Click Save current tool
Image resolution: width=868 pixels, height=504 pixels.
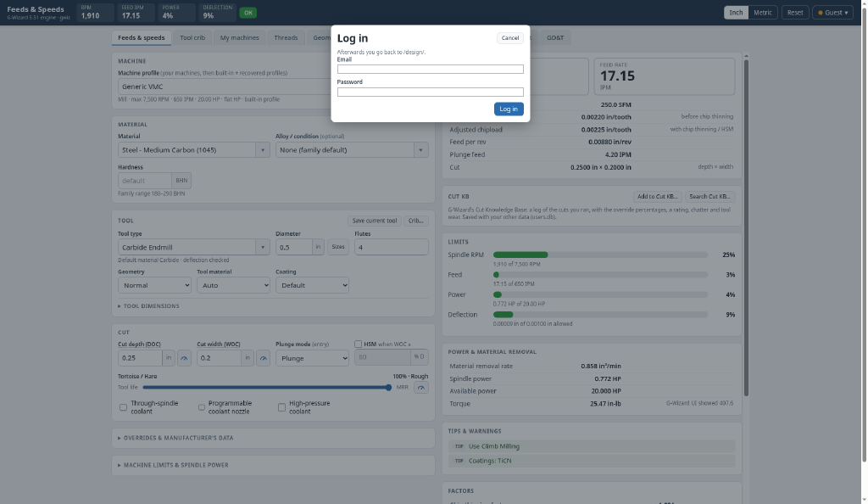point(374,221)
